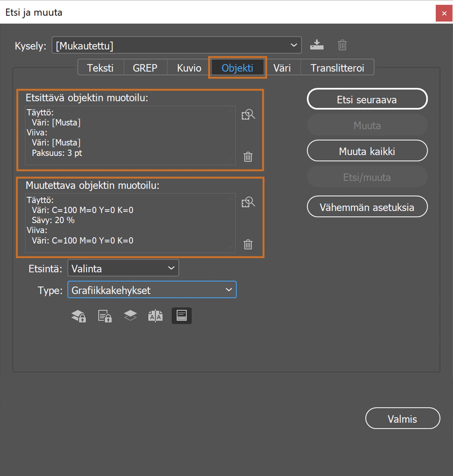Click inside the find format attributes box
The image size is (453, 476).
coord(130,135)
